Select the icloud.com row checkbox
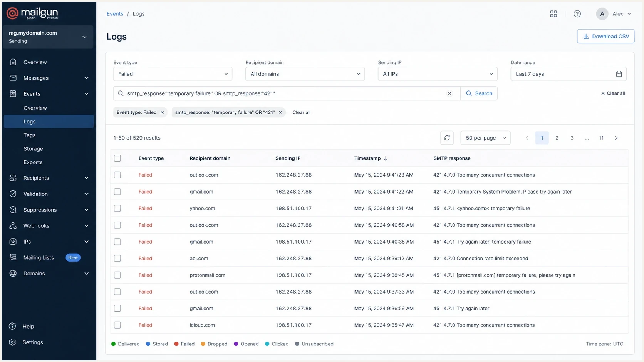Screen dimensions: 644x362 coord(117,325)
